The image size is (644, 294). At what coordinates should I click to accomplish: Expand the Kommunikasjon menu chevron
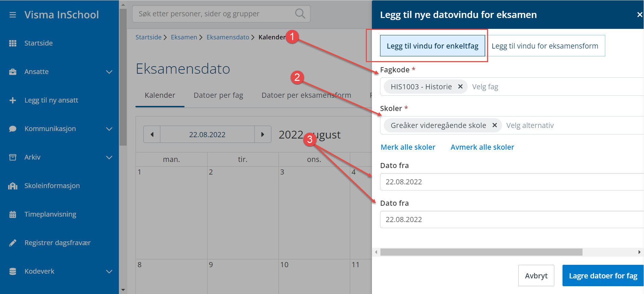point(109,129)
